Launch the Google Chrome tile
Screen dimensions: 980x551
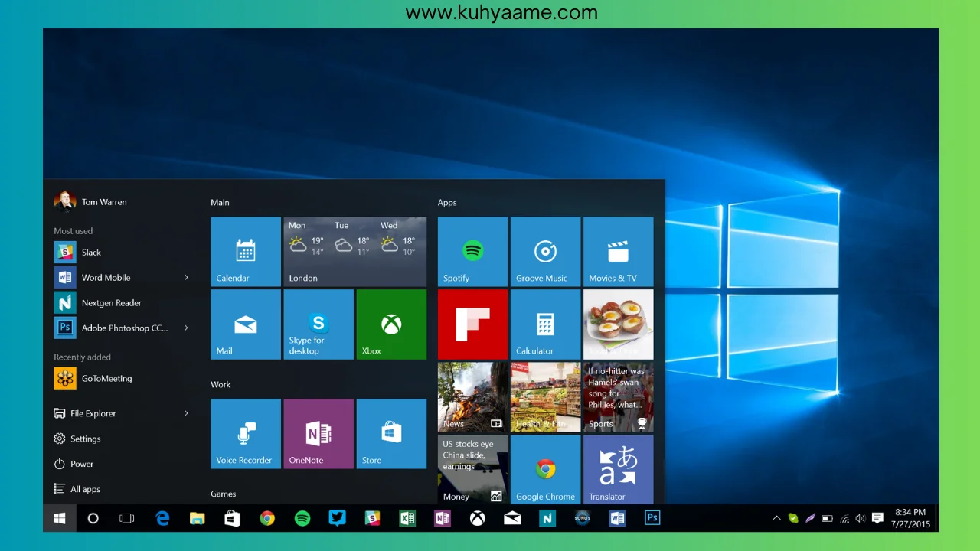tap(545, 469)
